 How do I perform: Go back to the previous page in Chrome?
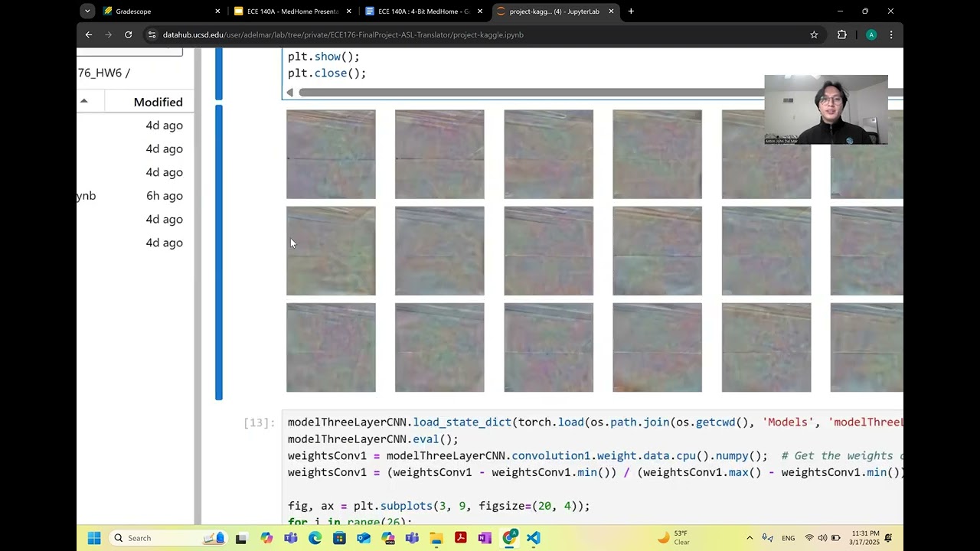tap(89, 34)
